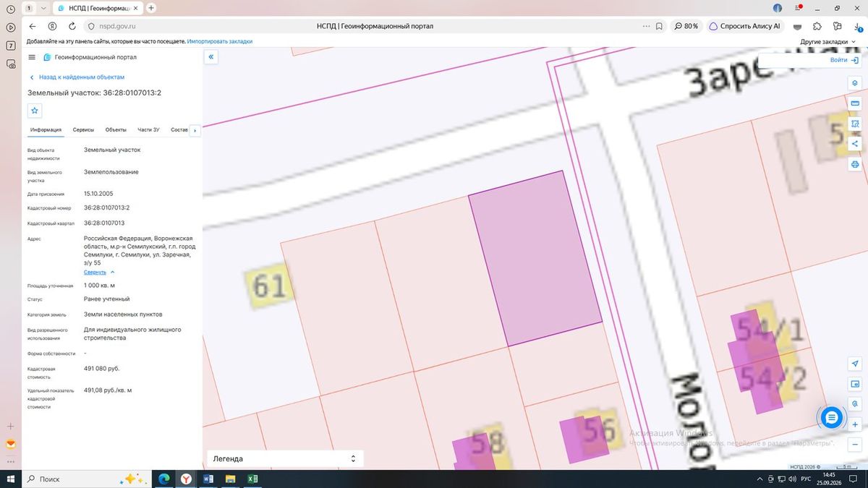Open the blue chat assistant bubble
868x488 pixels.
pos(832,417)
